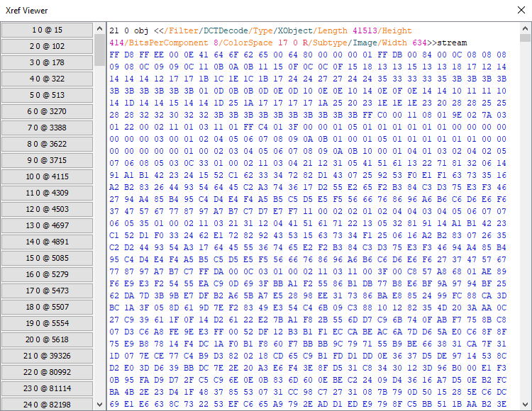Open object 3 0 @ 178
532x411 pixels.
point(47,62)
